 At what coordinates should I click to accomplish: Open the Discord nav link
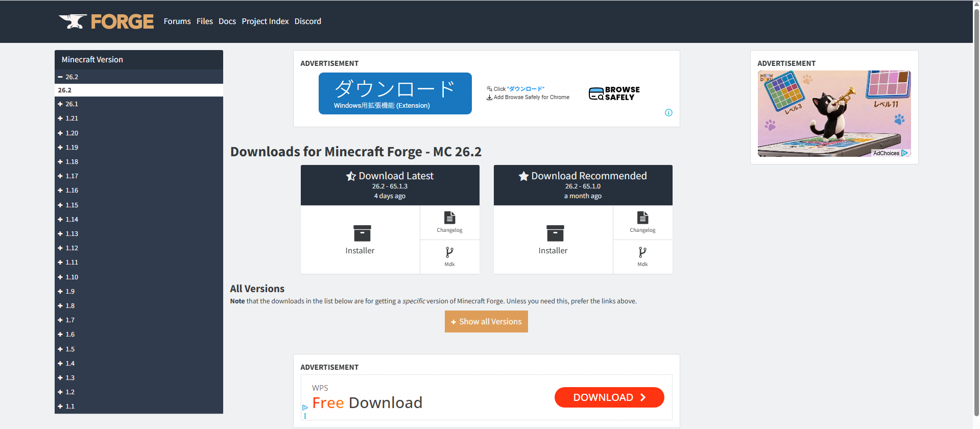pos(308,21)
